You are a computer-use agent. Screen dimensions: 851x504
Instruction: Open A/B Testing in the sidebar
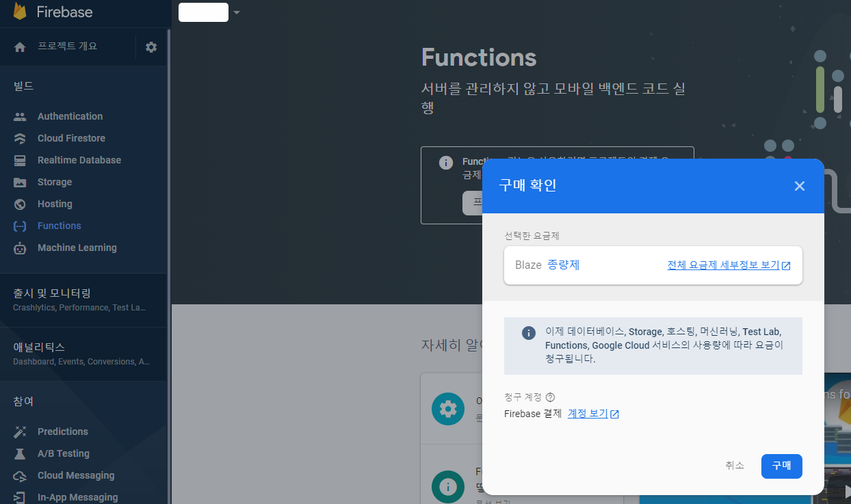(64, 453)
